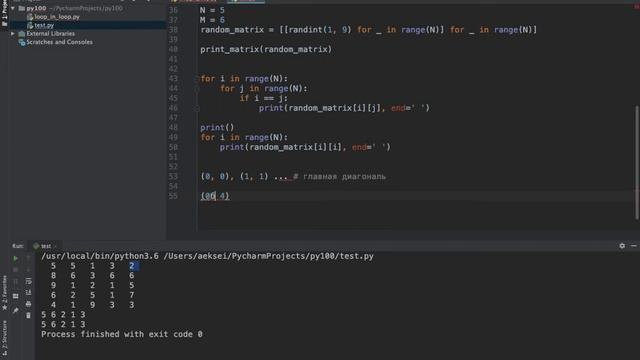
Task: Click print() on line 48
Action: click(x=217, y=128)
